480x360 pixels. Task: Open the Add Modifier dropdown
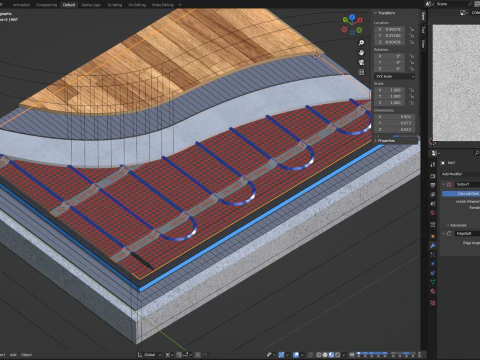460,174
